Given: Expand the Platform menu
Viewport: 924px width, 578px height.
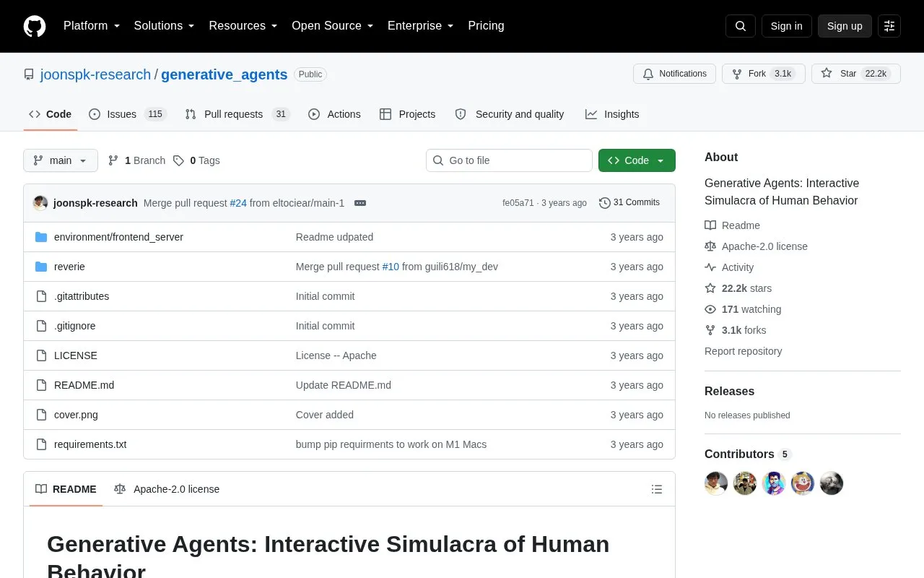Looking at the screenshot, I should click(92, 26).
